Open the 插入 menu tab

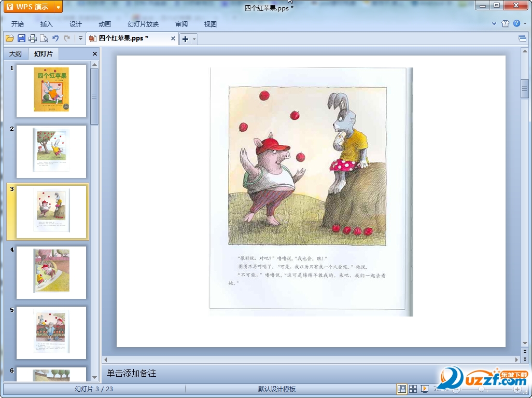(x=47, y=24)
